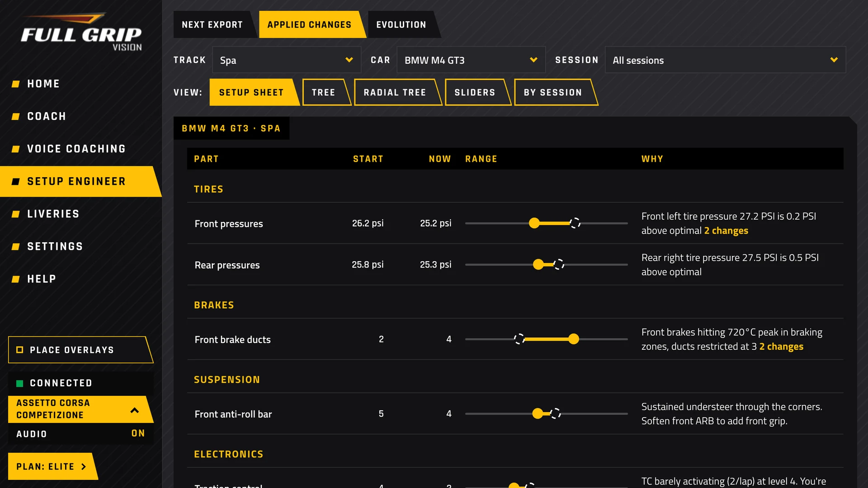The width and height of the screenshot is (868, 488).
Task: Click the Front anti-roll bar slider handle
Action: point(538,414)
